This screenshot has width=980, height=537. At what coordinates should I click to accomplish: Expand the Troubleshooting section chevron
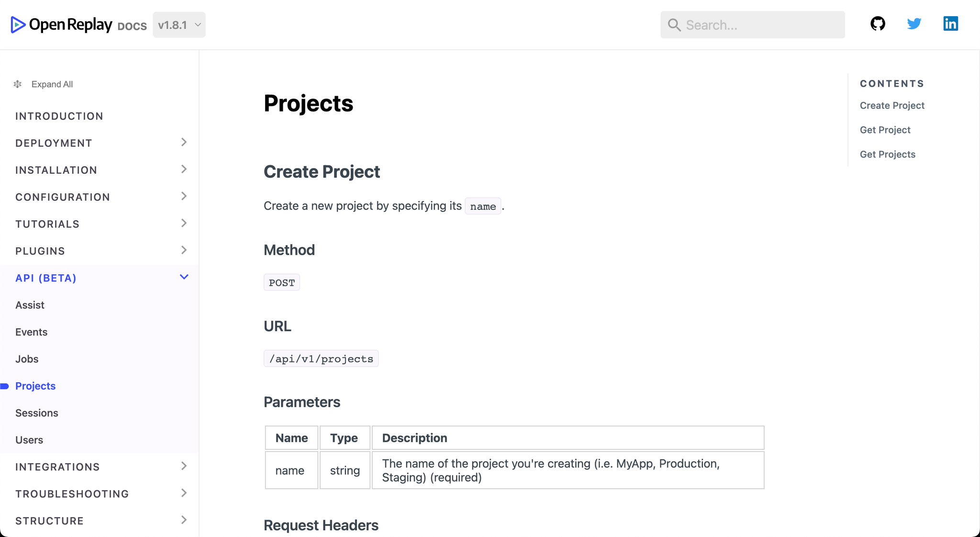click(x=184, y=493)
